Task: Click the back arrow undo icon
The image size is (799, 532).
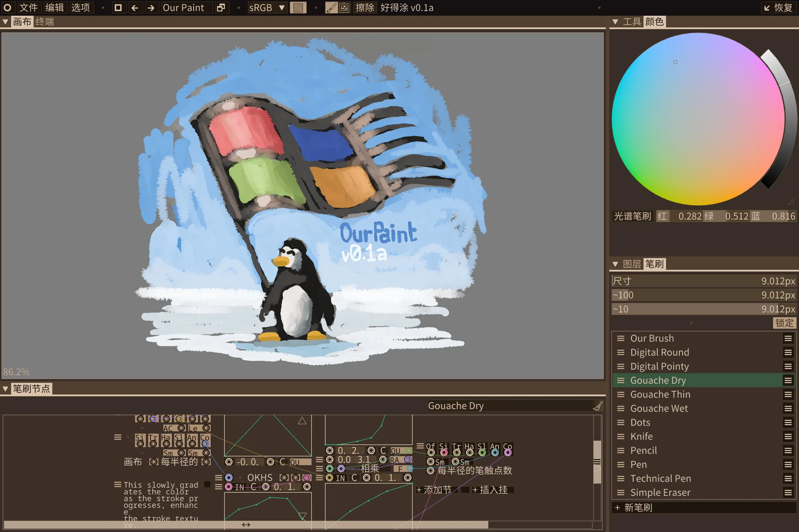Action: (x=135, y=7)
